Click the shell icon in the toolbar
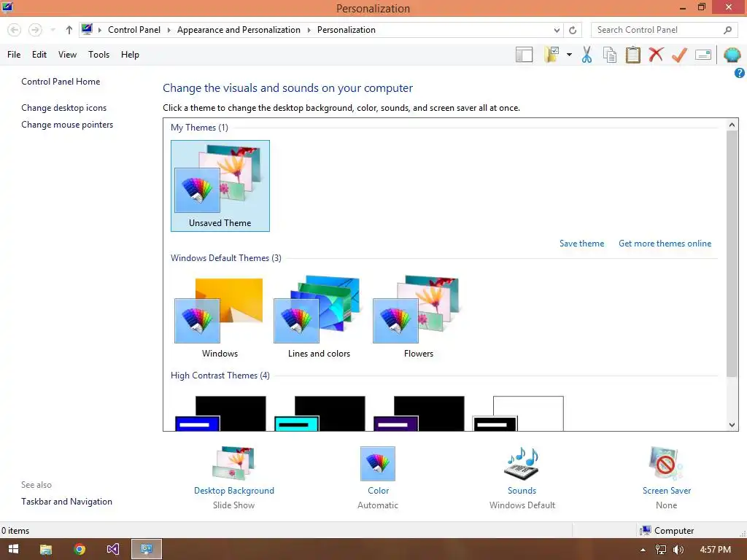 point(732,55)
